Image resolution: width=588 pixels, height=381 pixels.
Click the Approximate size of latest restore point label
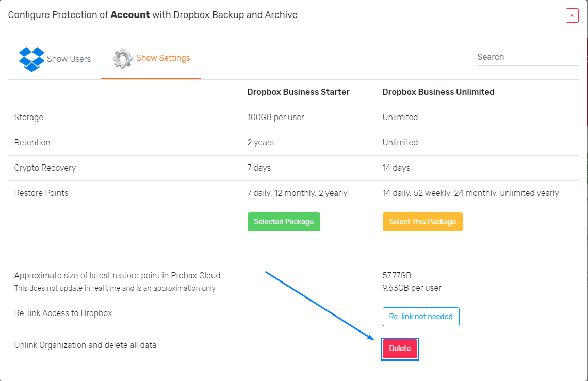118,276
